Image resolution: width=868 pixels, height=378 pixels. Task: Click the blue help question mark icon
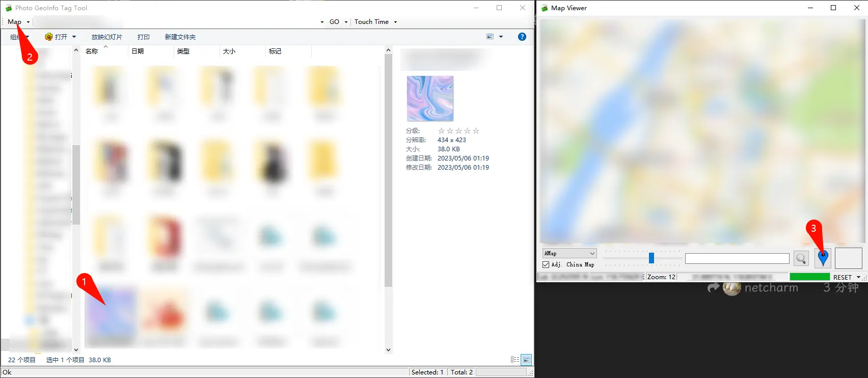(x=522, y=37)
